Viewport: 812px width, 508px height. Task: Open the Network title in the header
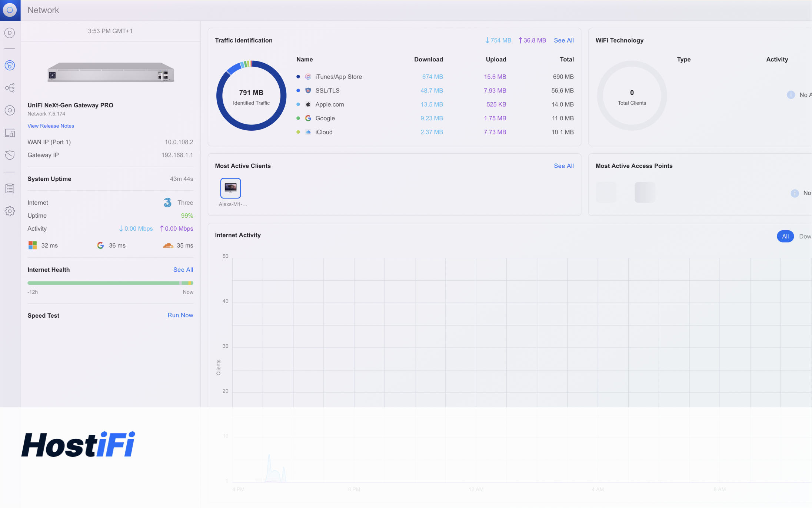[43, 10]
